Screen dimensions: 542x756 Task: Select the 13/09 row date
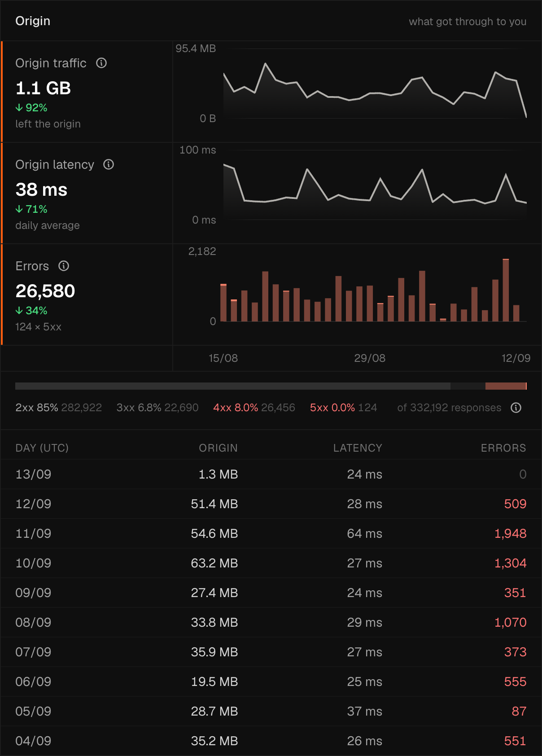tap(33, 474)
